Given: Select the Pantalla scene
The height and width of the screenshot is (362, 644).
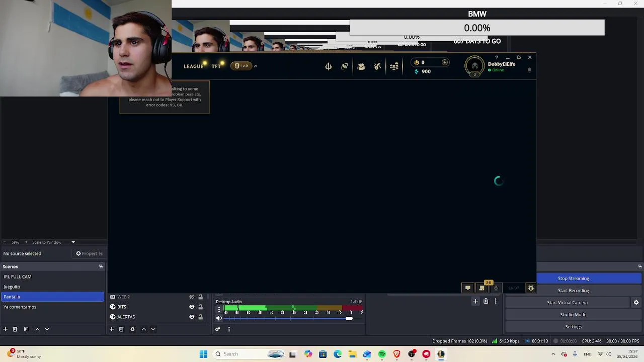Looking at the screenshot, I should [x=52, y=297].
